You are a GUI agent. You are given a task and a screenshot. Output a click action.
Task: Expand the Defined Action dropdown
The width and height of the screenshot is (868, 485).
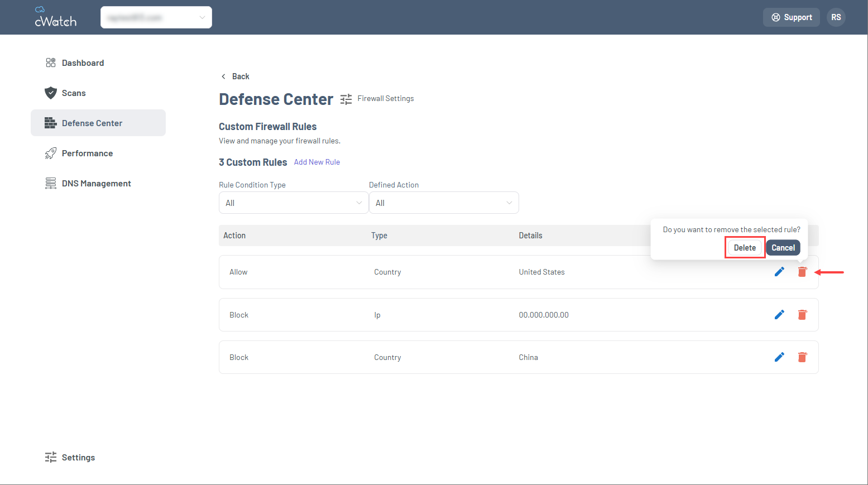(444, 203)
